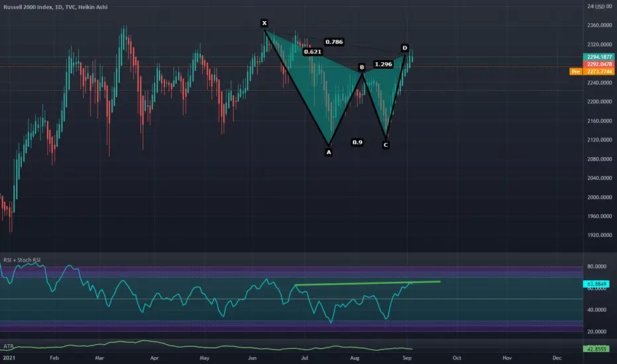Select the green RSI trendline

tap(367, 283)
